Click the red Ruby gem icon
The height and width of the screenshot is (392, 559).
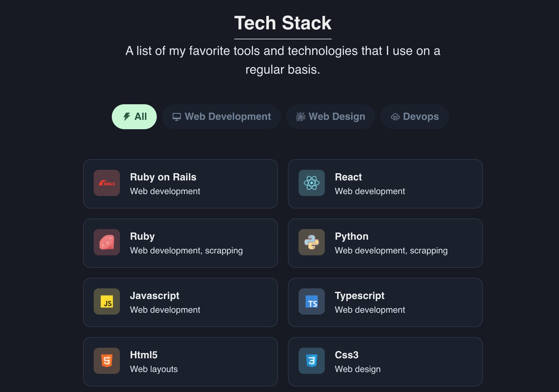pyautogui.click(x=107, y=242)
